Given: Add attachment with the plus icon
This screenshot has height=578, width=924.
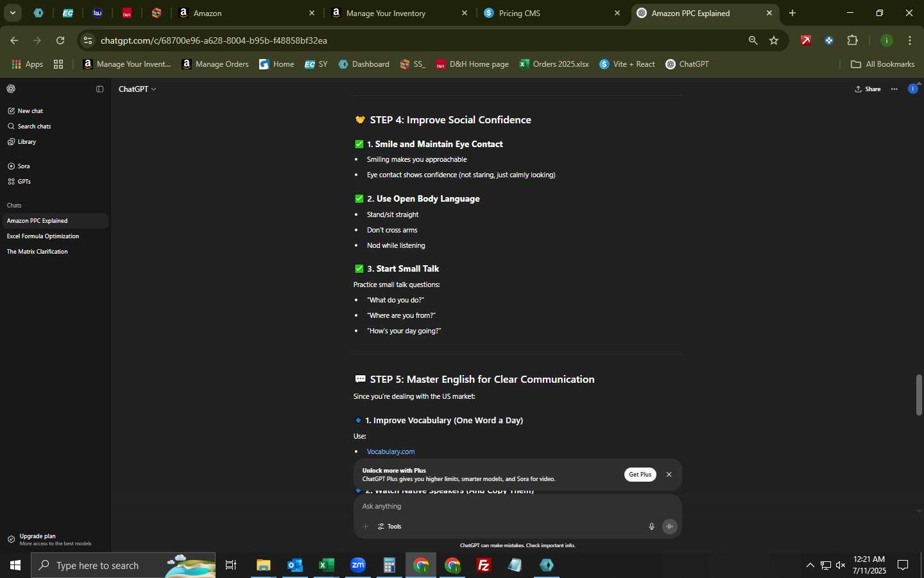Looking at the screenshot, I should click(366, 527).
